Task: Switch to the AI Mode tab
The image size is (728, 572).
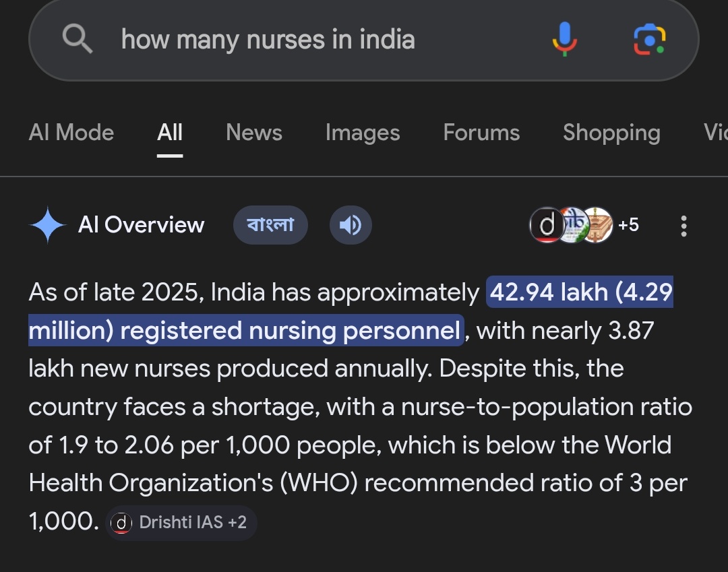Action: pyautogui.click(x=71, y=133)
